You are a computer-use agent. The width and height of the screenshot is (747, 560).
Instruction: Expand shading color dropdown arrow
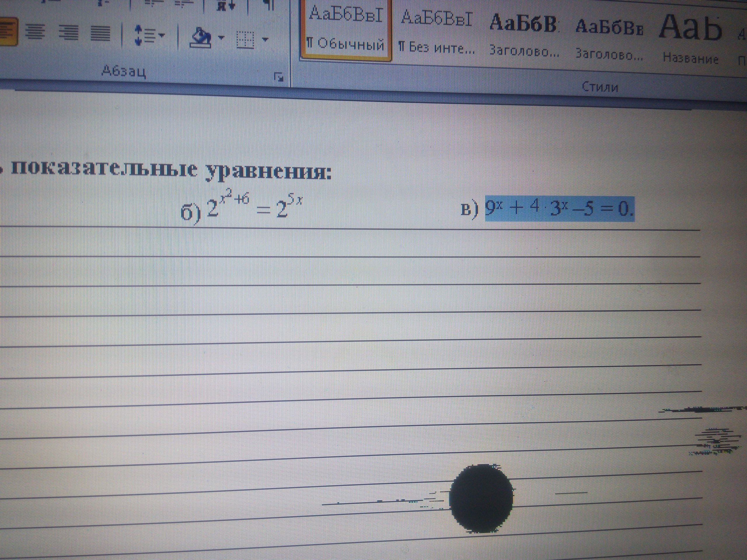pos(221,38)
